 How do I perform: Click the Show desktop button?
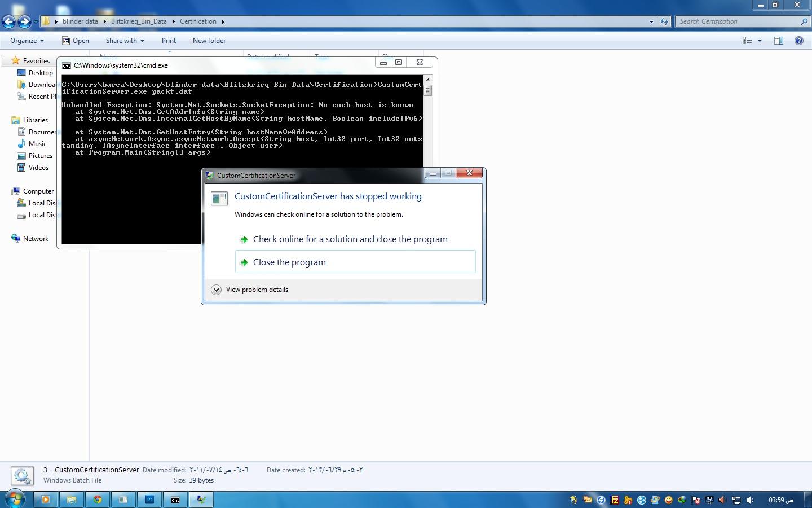tap(808, 500)
